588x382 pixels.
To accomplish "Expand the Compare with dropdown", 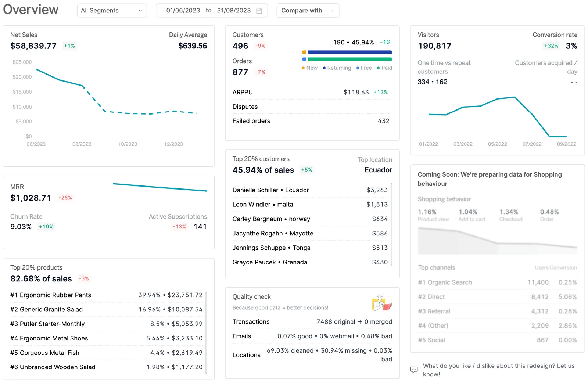I will click(x=308, y=11).
